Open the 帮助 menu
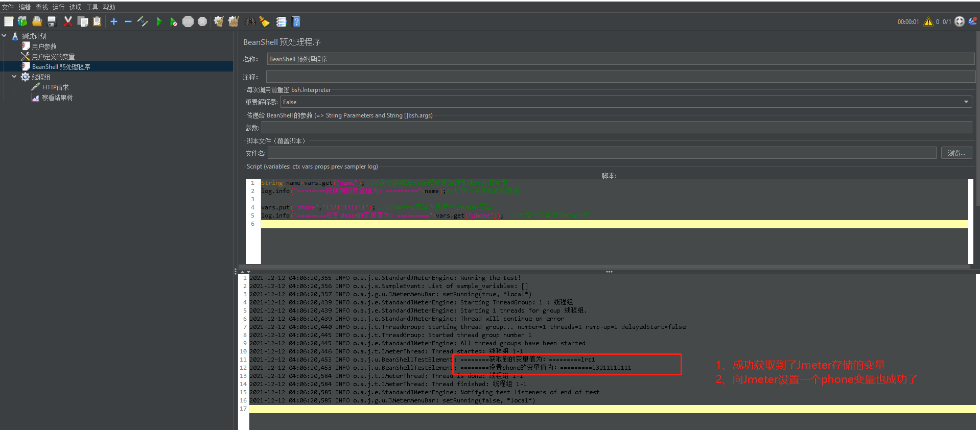 (x=109, y=7)
